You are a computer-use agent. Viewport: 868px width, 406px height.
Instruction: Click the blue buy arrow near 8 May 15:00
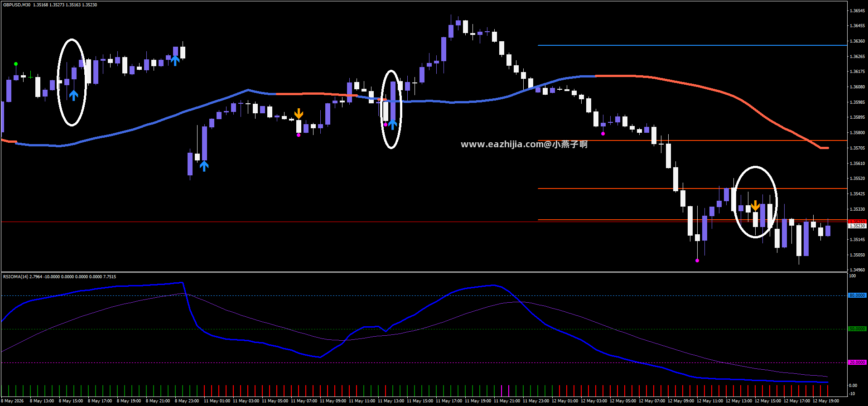pos(73,95)
